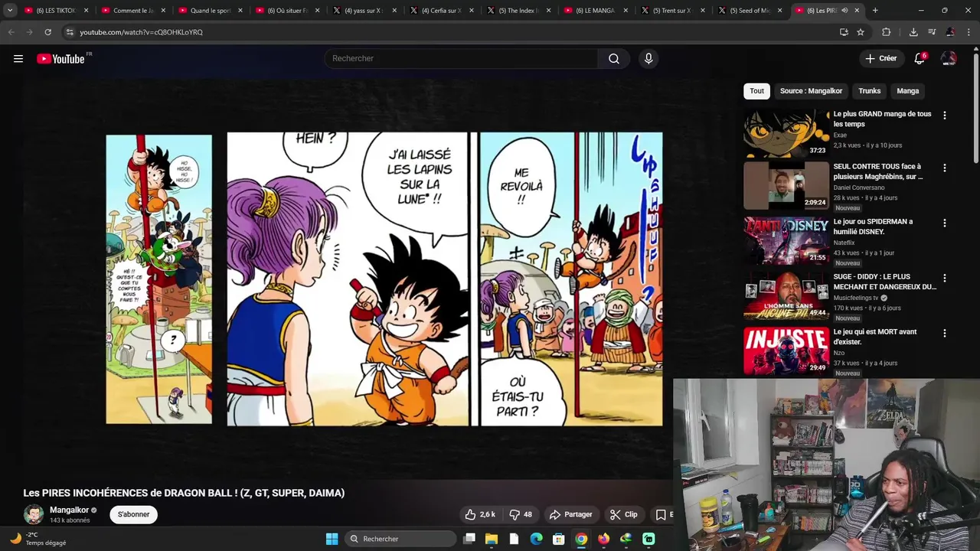980x551 pixels.
Task: Bookmark this page with star icon
Action: tap(861, 32)
